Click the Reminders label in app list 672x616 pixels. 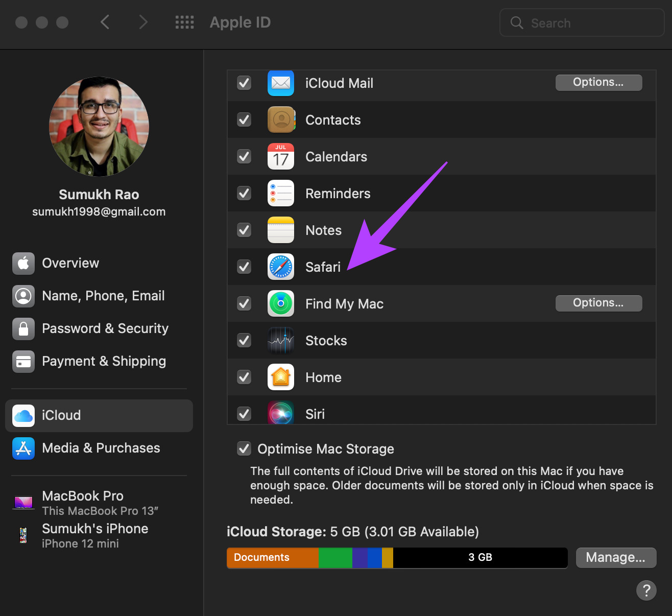(x=338, y=194)
